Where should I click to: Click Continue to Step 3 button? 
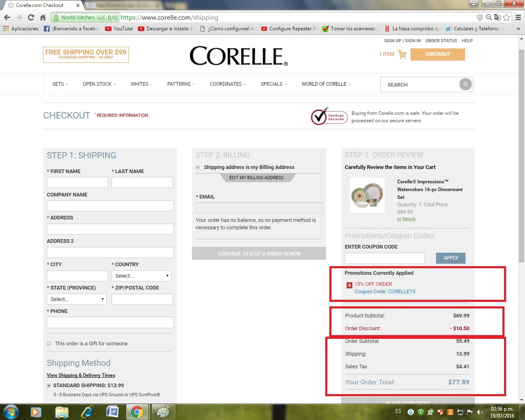[259, 253]
